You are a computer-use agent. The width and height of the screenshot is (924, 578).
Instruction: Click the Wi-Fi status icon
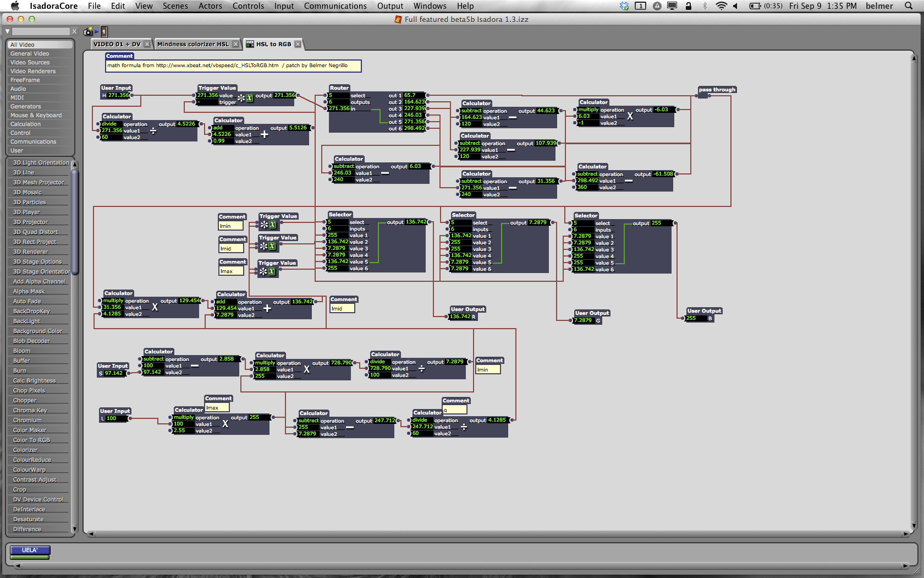[x=721, y=6]
